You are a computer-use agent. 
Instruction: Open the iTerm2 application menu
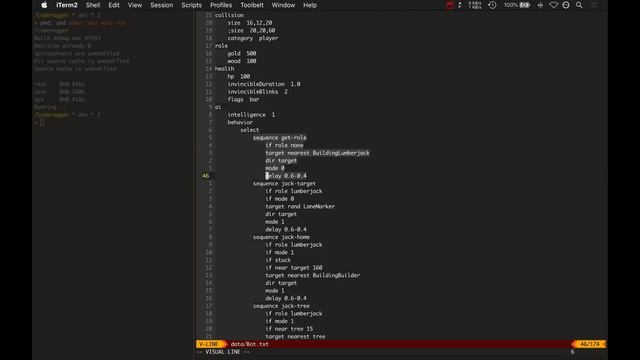(x=67, y=5)
